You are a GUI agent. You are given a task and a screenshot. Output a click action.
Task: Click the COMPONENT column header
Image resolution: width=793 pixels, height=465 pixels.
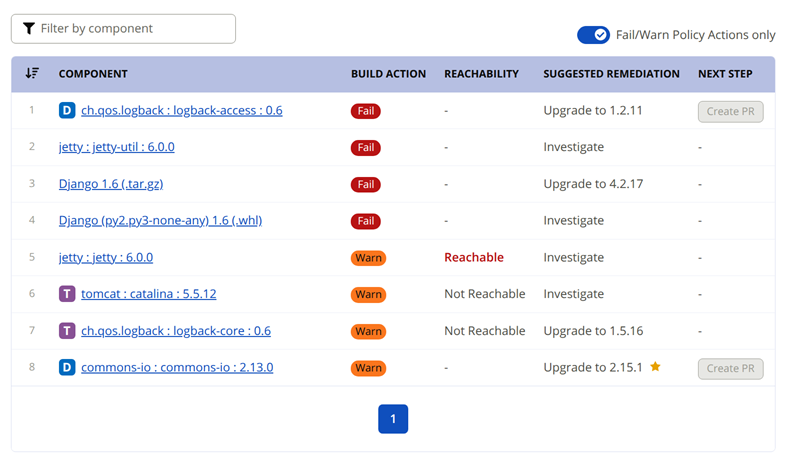(93, 74)
